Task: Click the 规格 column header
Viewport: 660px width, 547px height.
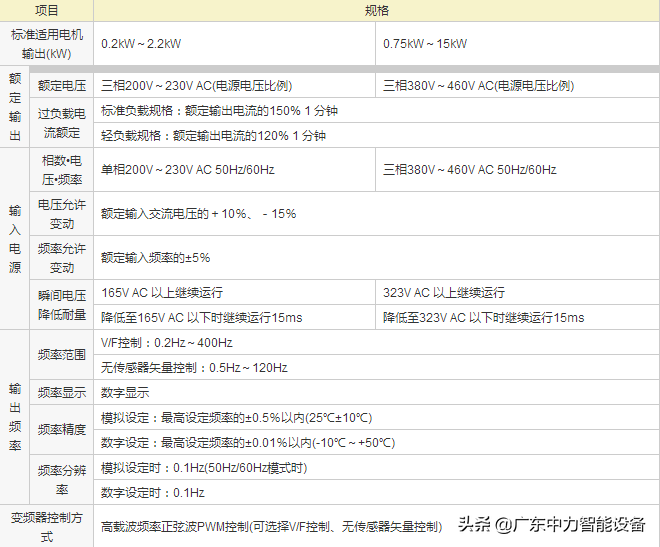Action: tap(377, 10)
